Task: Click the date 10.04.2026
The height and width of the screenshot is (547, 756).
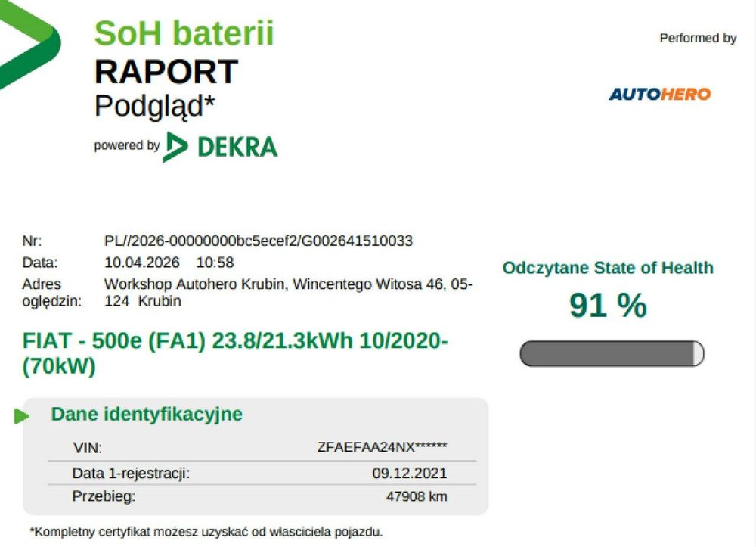Action: click(142, 262)
